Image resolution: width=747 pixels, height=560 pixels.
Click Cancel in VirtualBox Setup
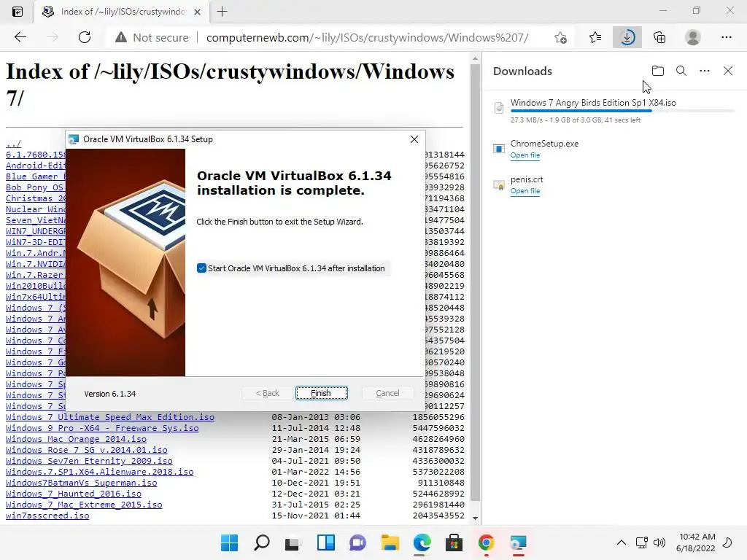[x=387, y=393]
